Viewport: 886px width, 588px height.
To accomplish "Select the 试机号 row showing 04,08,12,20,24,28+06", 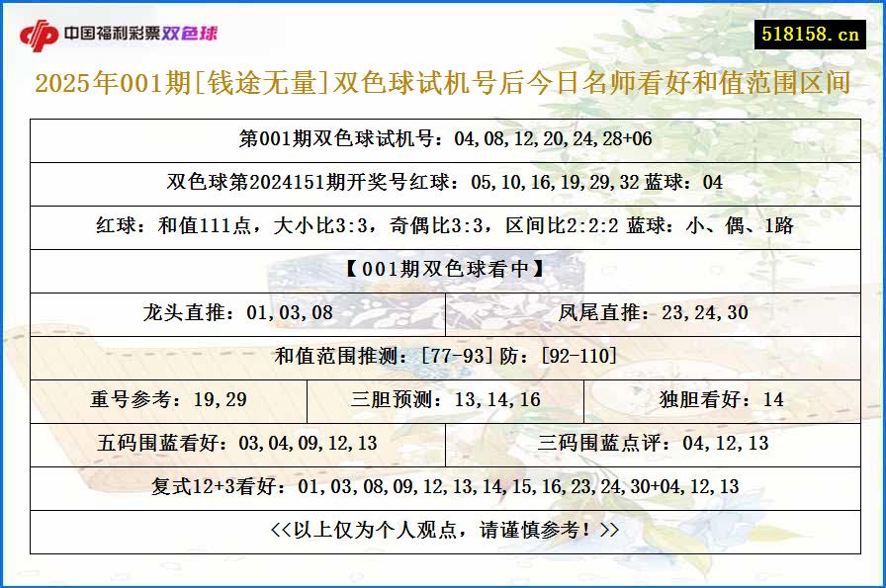I will [442, 140].
